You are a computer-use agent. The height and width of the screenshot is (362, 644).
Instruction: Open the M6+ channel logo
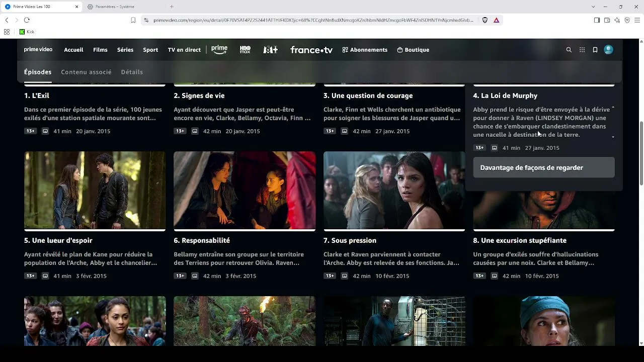(x=270, y=50)
